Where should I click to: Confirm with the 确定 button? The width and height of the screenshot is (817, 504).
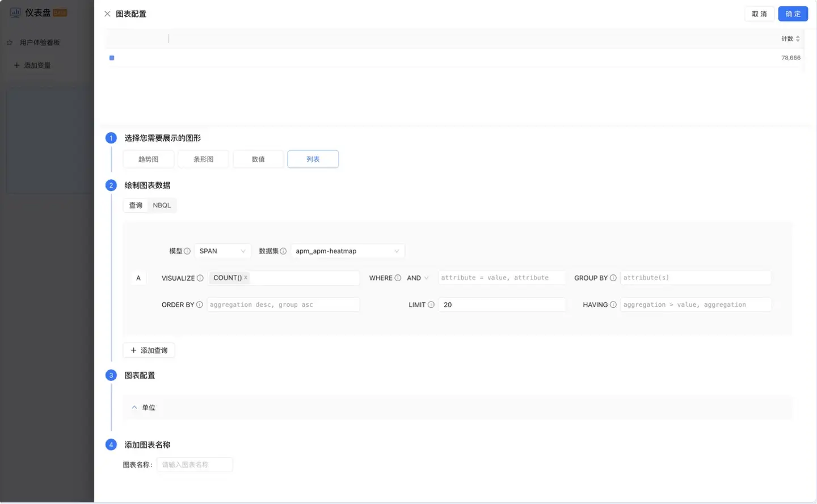click(x=793, y=14)
